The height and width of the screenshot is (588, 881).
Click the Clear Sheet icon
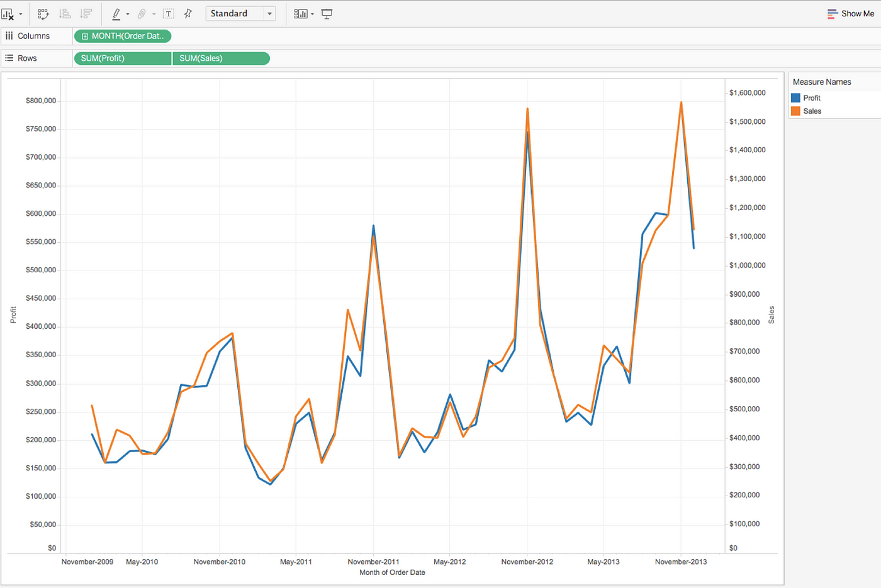[8, 14]
